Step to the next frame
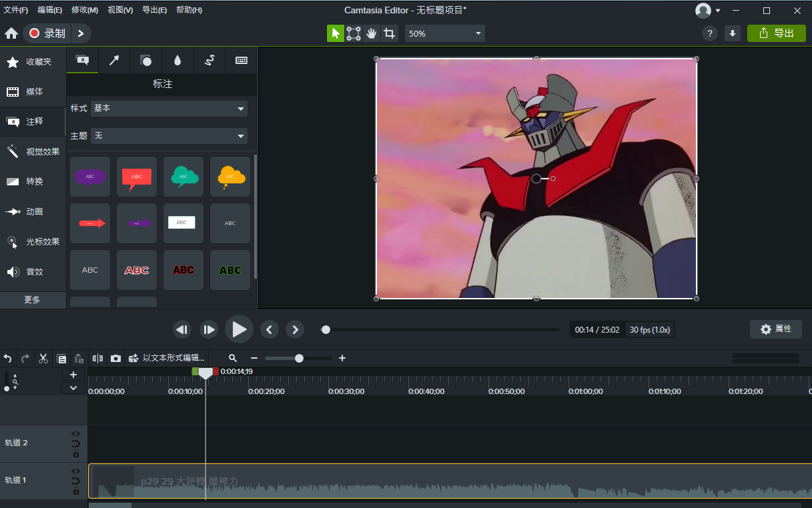The height and width of the screenshot is (508, 812). click(209, 329)
